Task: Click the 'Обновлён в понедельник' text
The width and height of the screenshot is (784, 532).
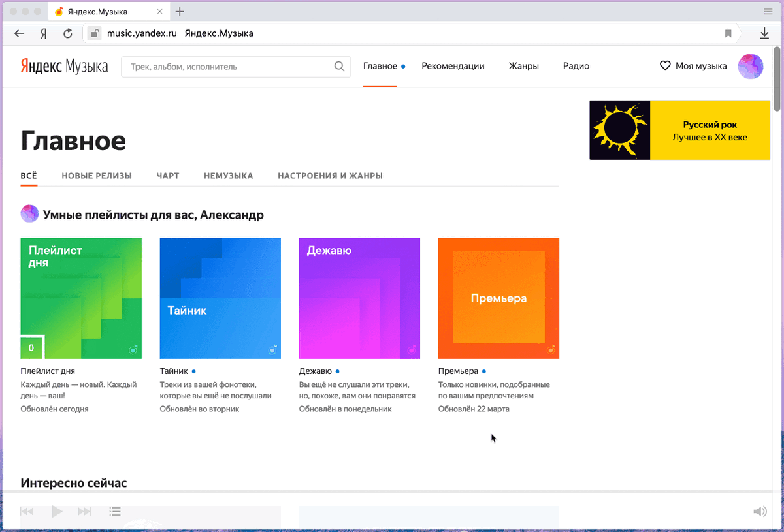Action: tap(345, 409)
